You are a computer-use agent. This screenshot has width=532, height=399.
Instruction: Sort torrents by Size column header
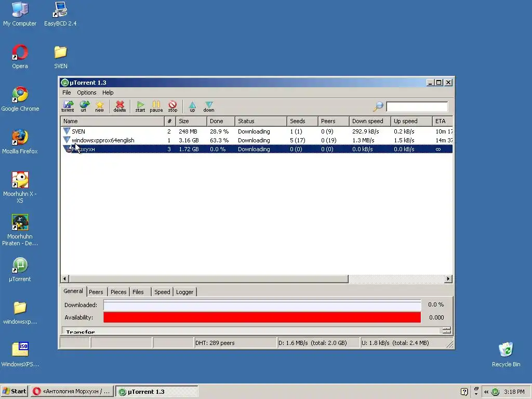191,121
